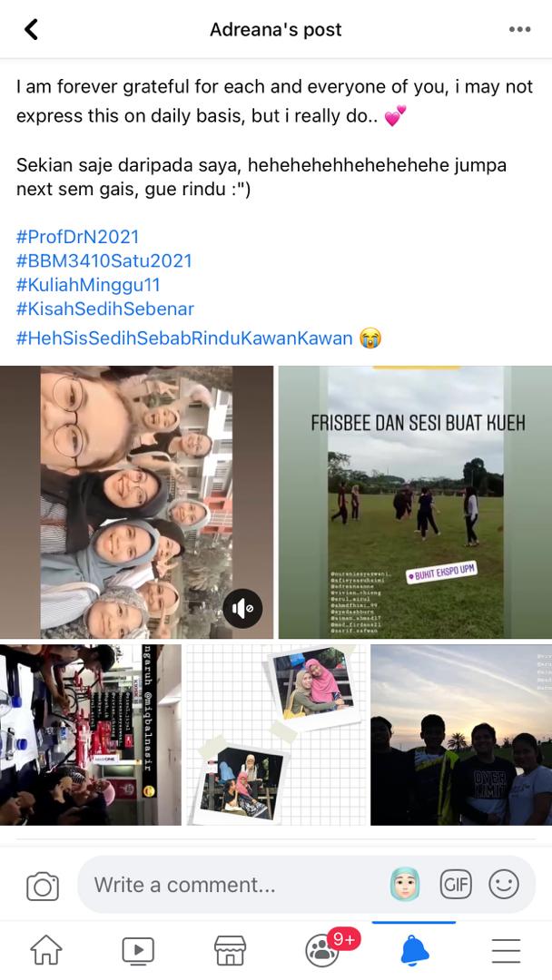Screen dimensions: 552x980
Task: Go back using the back arrow
Action: click(31, 29)
